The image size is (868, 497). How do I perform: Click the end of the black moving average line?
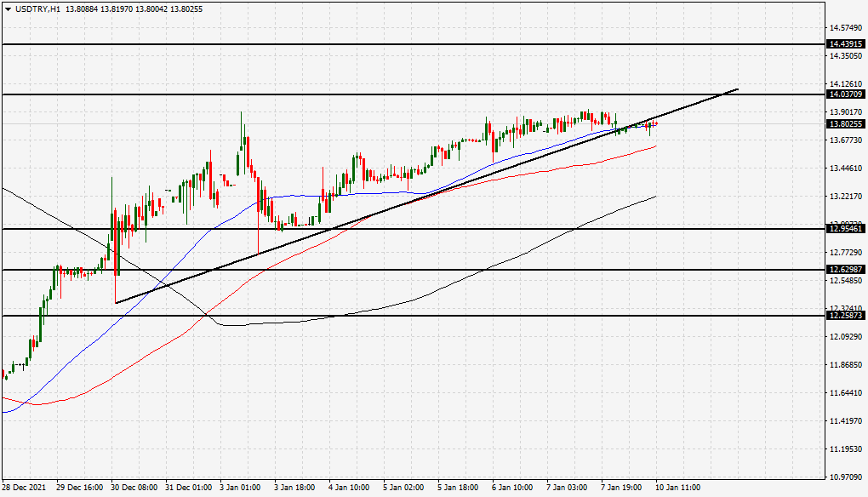[656, 196]
